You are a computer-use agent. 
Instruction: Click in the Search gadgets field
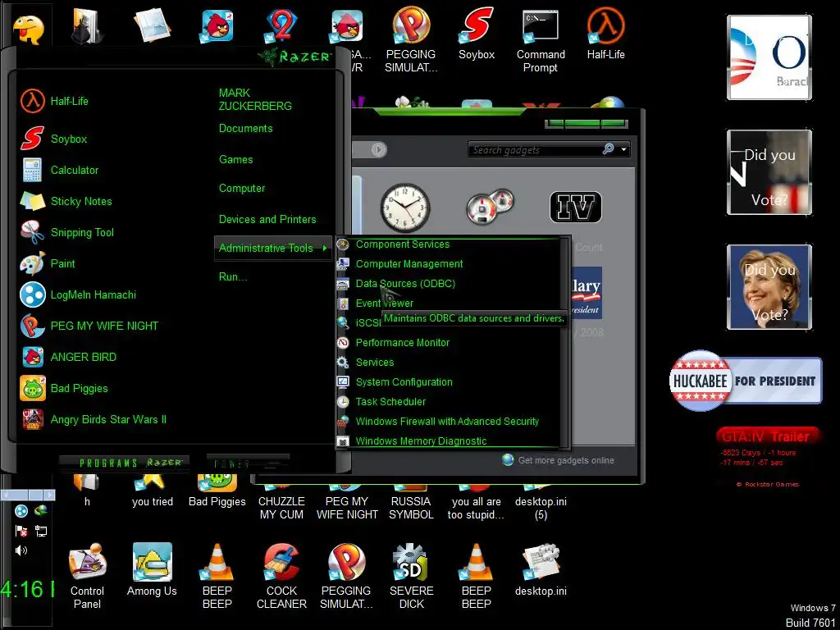click(536, 150)
